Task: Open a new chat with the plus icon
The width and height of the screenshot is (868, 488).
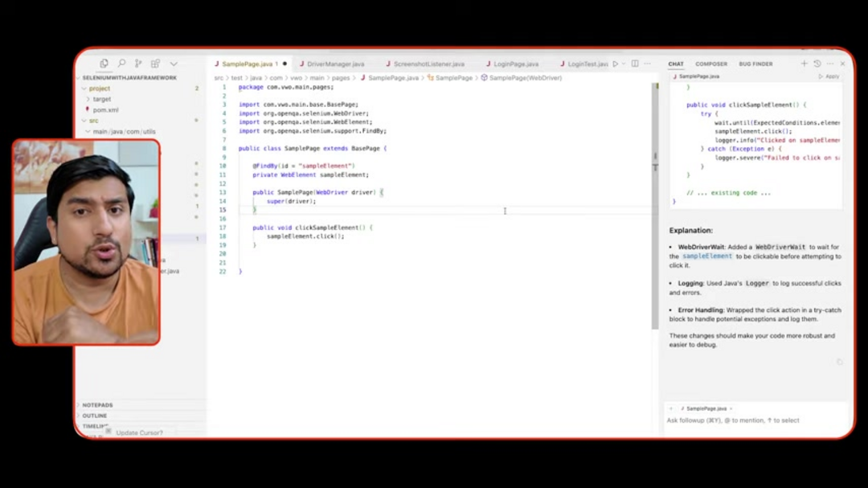Action: [x=804, y=64]
